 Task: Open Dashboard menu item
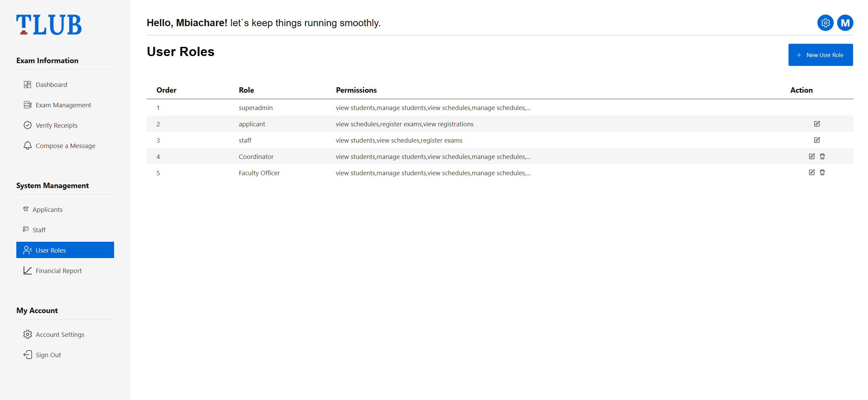click(65, 85)
